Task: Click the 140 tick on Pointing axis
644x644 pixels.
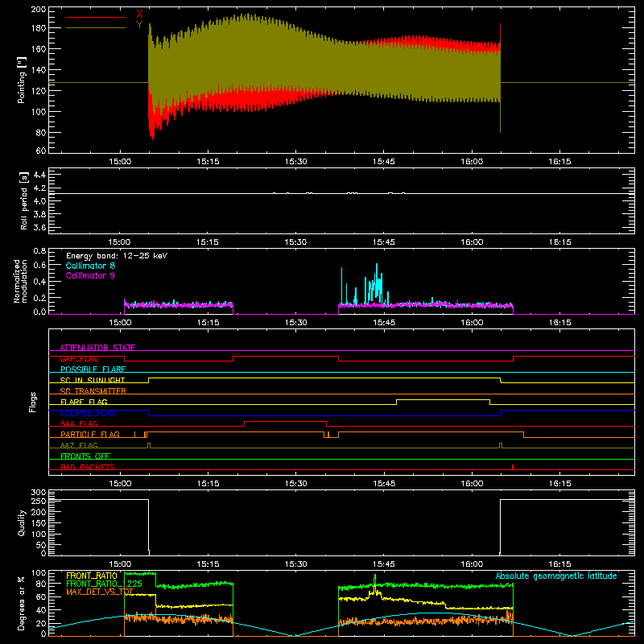Action: pyautogui.click(x=38, y=70)
